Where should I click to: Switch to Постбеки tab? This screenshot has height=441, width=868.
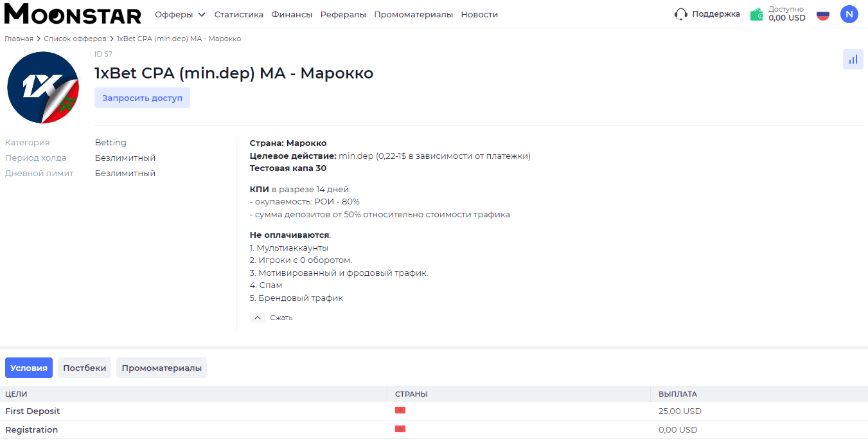point(84,368)
